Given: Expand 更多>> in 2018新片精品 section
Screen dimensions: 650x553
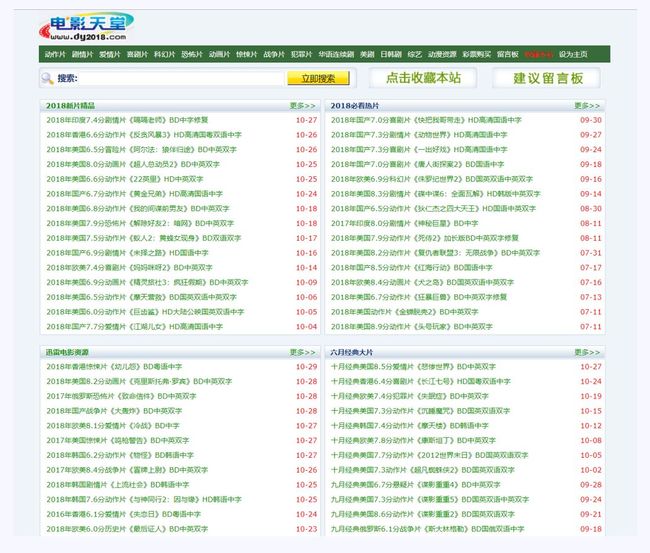Looking at the screenshot, I should coord(303,105).
